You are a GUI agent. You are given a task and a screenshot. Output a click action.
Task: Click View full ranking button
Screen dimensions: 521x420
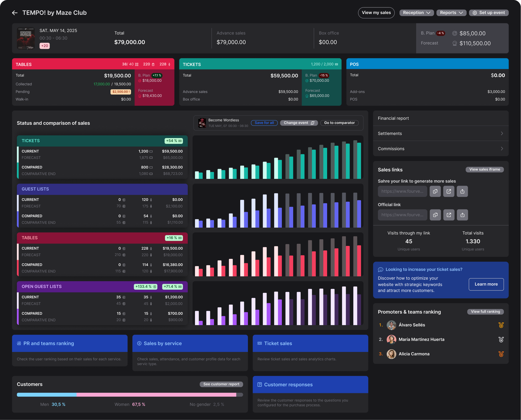(485, 312)
